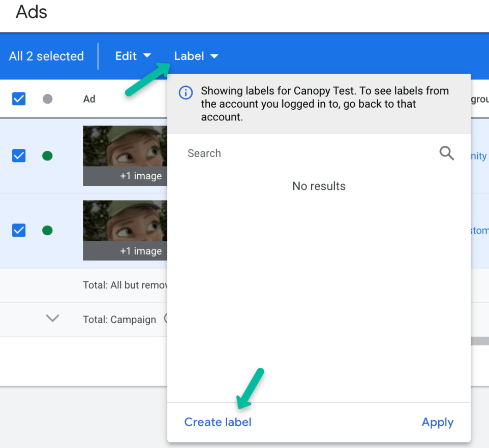Collapse the Label dropdown
Screen dimensions: 489x448
click(x=196, y=56)
